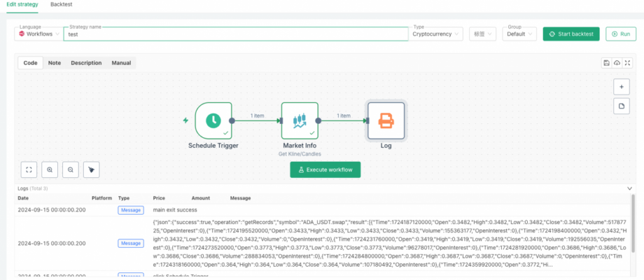The width and height of the screenshot is (644, 280).
Task: Click the cloud upload icon
Action: (617, 63)
